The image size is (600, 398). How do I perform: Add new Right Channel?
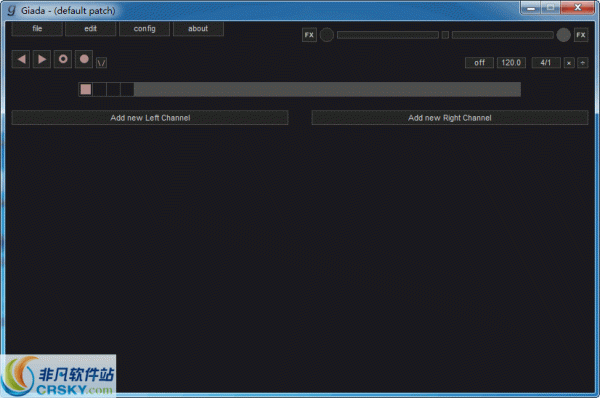click(x=450, y=118)
